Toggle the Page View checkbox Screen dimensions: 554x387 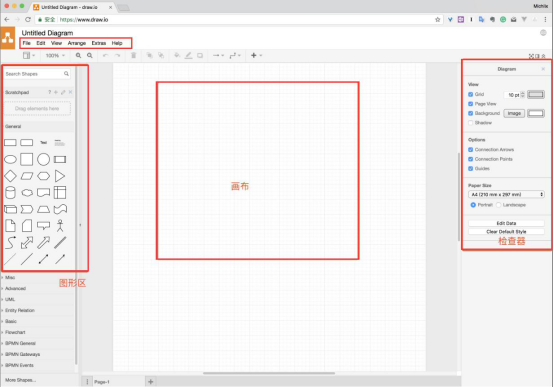click(471, 104)
